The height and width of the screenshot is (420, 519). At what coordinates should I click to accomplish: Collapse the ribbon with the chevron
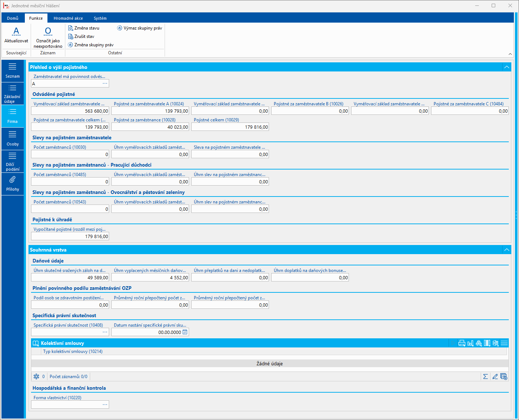click(510, 54)
